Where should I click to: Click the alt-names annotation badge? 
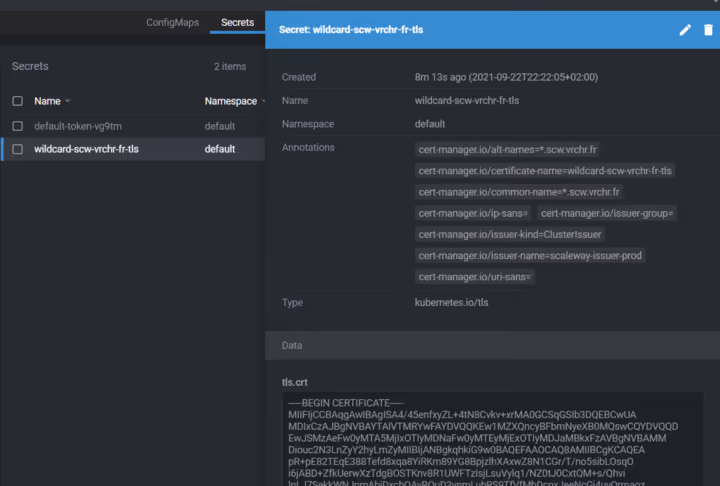coord(507,150)
